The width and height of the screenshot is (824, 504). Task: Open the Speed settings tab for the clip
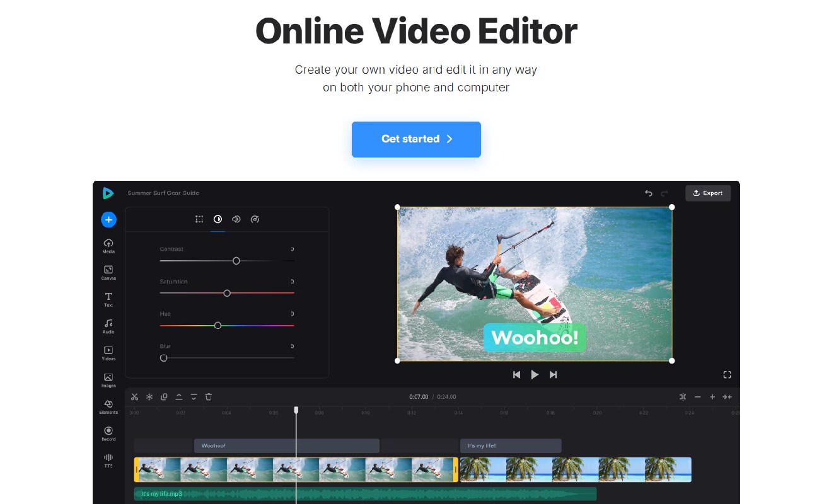tap(255, 219)
